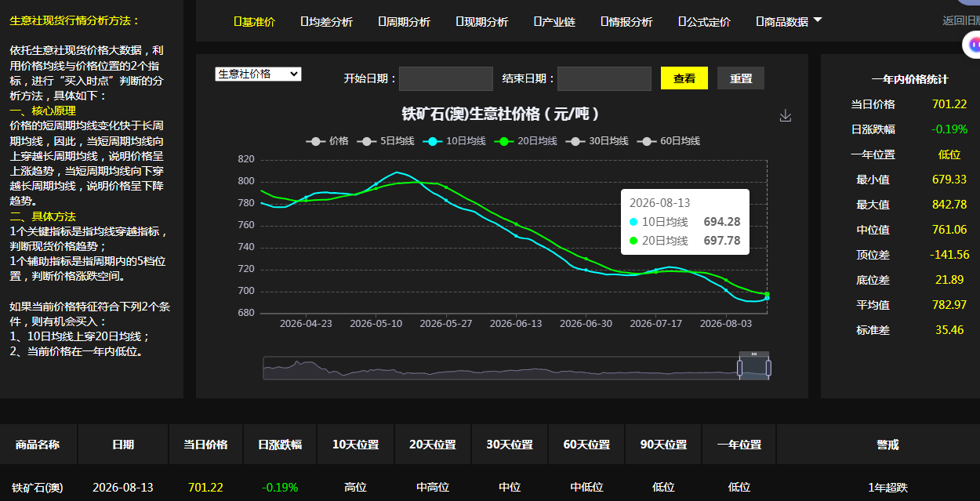This screenshot has width=980, height=501.
Task: Open the 生意社价格 dropdown selector
Action: tap(258, 74)
